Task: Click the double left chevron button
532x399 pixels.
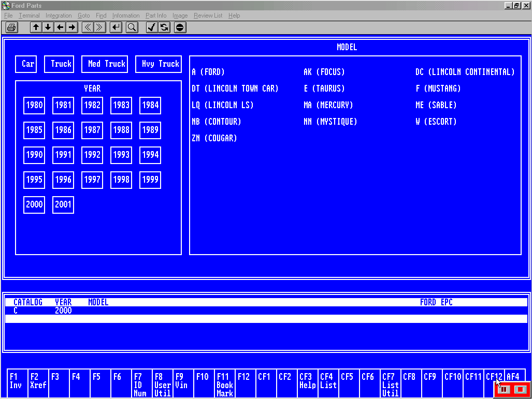Action: tap(88, 27)
